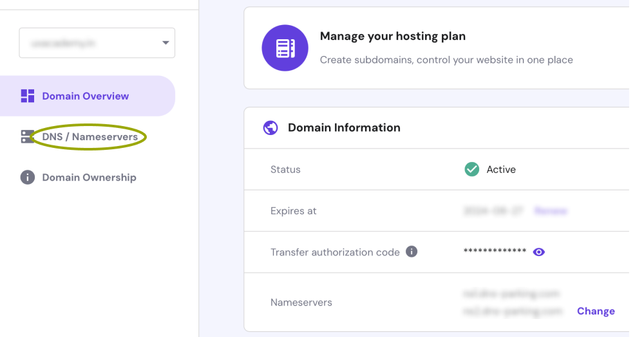Click the masked transfer authorization code
The width and height of the screenshot is (644, 337).
pyautogui.click(x=495, y=251)
